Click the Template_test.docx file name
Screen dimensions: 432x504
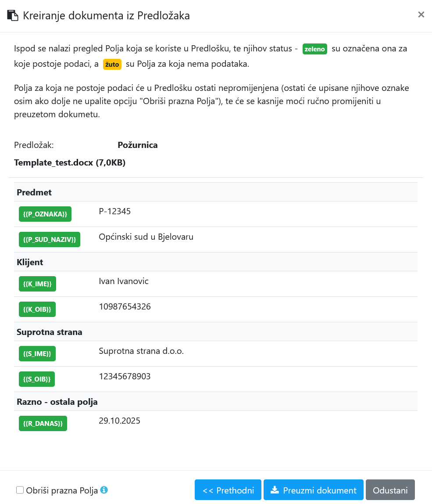click(x=70, y=163)
